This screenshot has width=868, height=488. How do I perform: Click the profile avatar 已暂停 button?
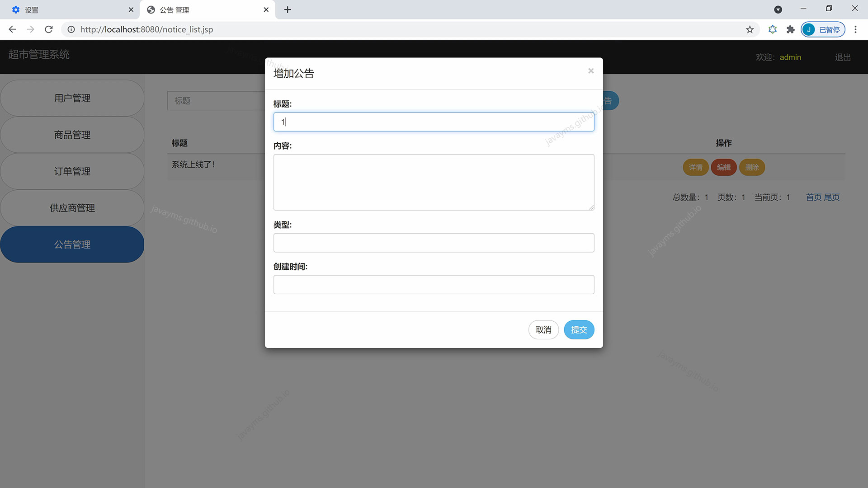click(822, 29)
